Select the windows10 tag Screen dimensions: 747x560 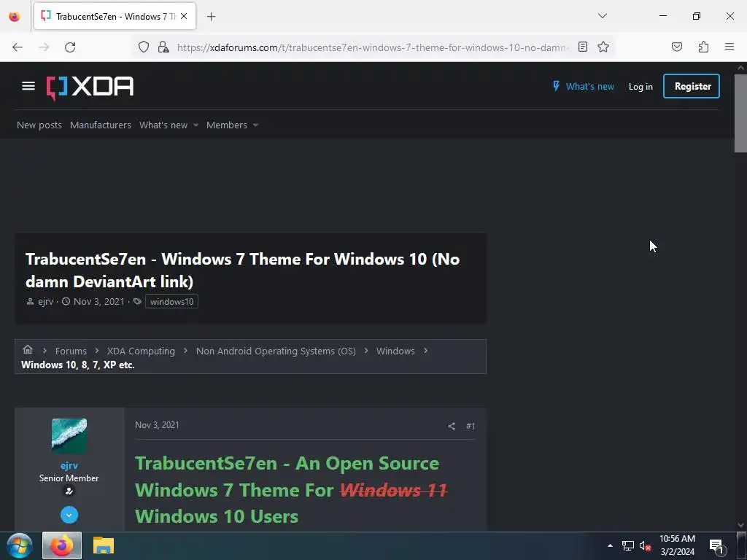coord(171,301)
